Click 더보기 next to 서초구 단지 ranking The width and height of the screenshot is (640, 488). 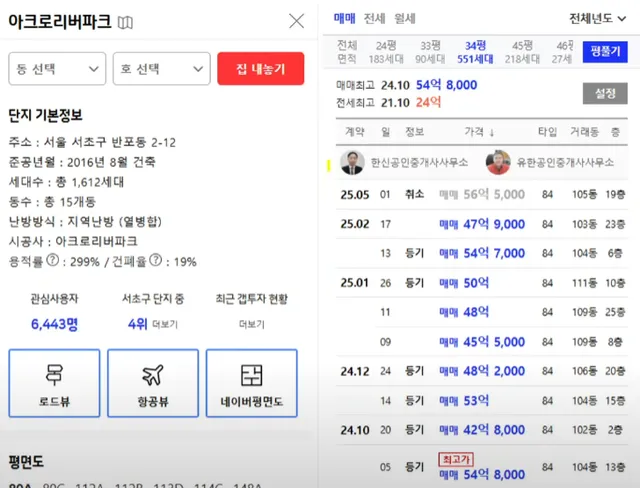click(x=165, y=325)
